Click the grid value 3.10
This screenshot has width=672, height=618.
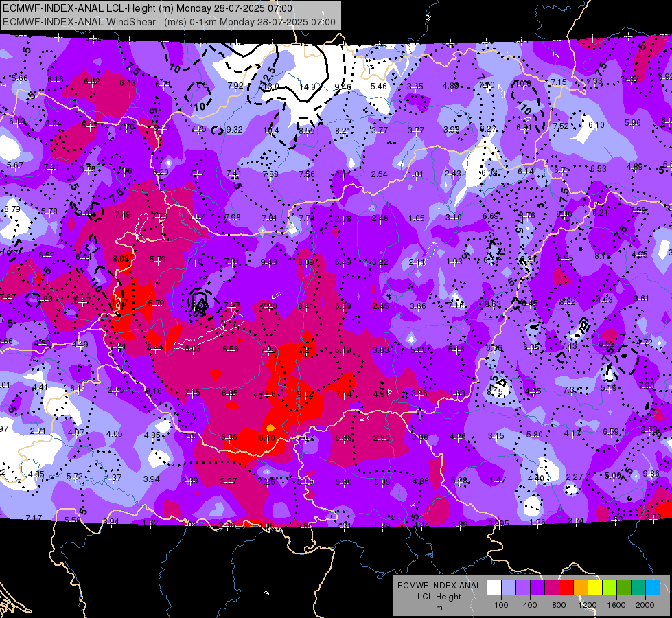click(x=454, y=218)
